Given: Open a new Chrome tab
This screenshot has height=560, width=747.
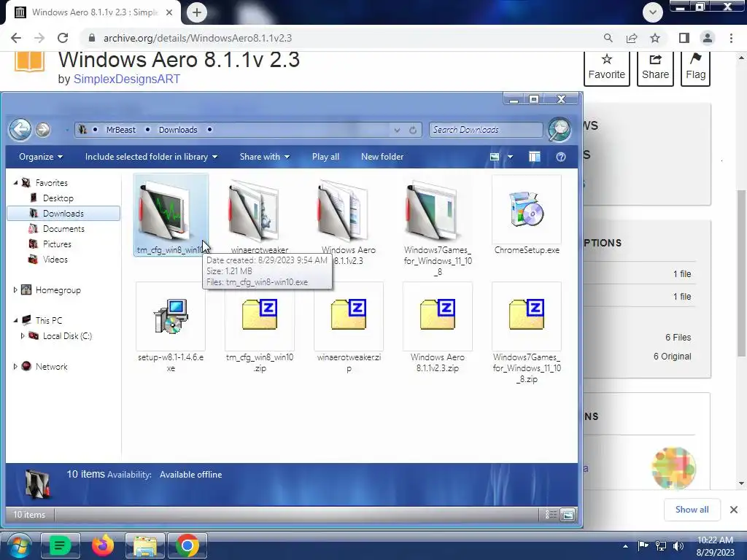Looking at the screenshot, I should (197, 12).
